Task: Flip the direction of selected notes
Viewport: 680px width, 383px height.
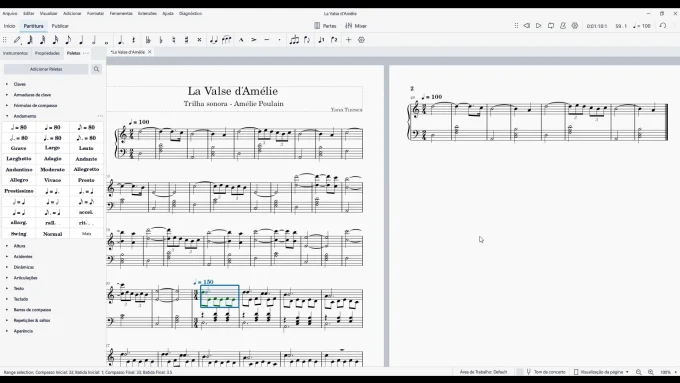Action: 307,40
